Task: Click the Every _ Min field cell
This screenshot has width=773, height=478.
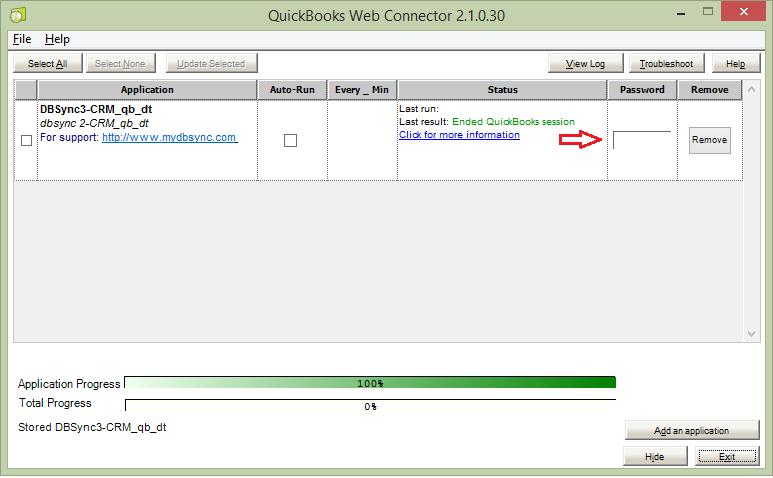Action: click(362, 140)
